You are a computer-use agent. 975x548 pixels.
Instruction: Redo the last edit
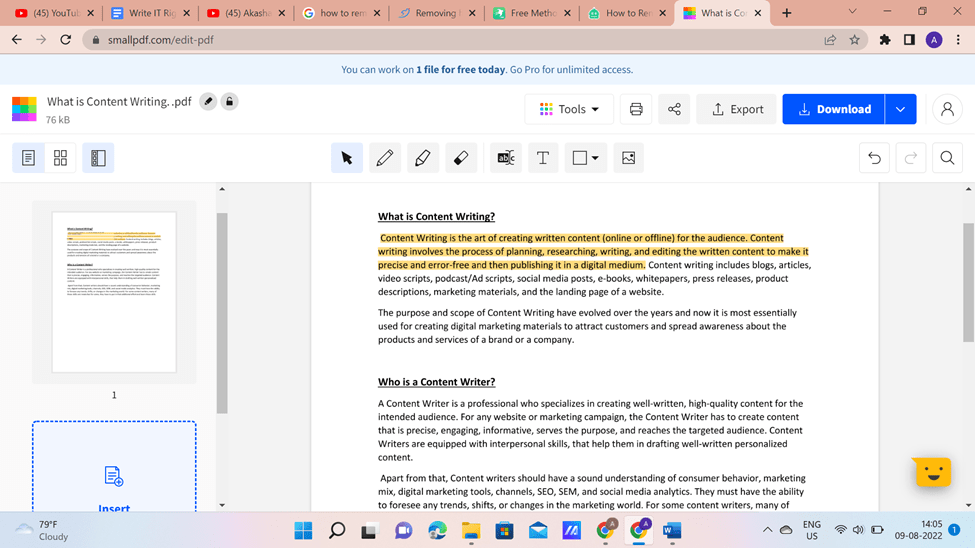[911, 158]
